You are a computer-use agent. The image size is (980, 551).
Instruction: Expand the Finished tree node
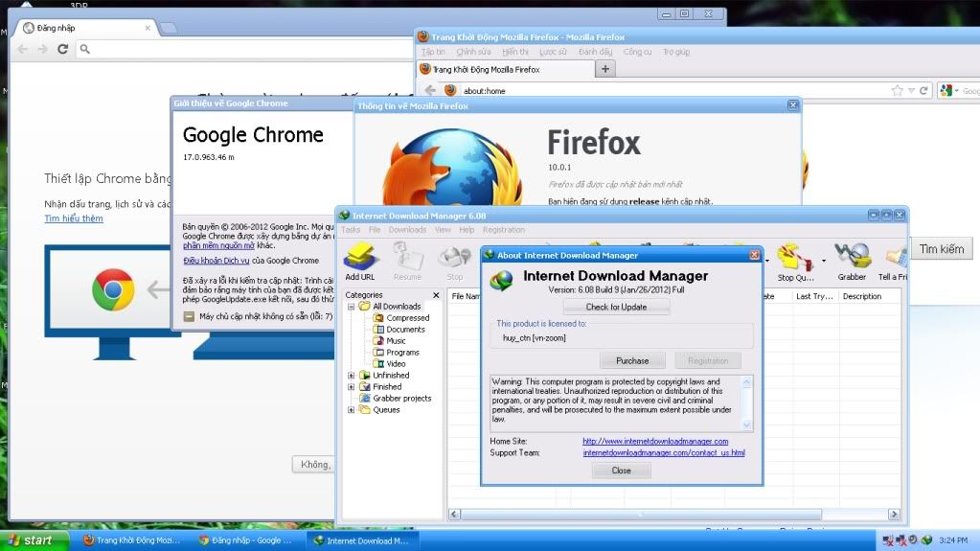[352, 387]
